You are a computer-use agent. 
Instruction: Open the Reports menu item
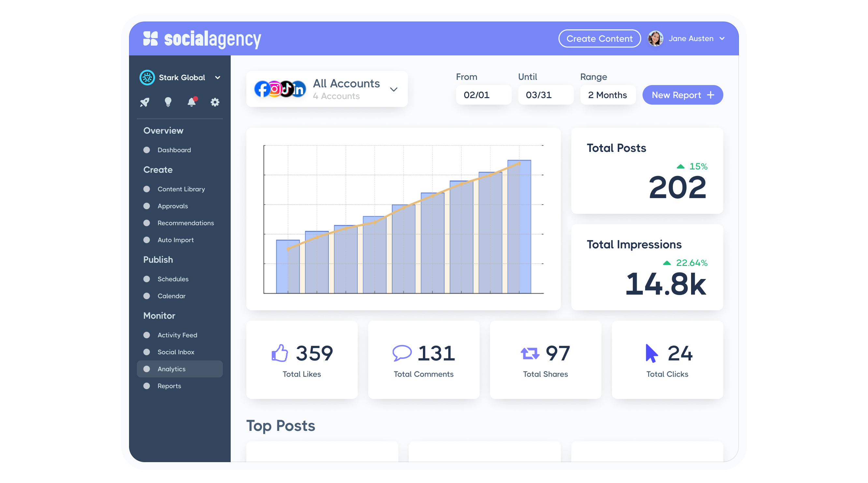(x=169, y=386)
